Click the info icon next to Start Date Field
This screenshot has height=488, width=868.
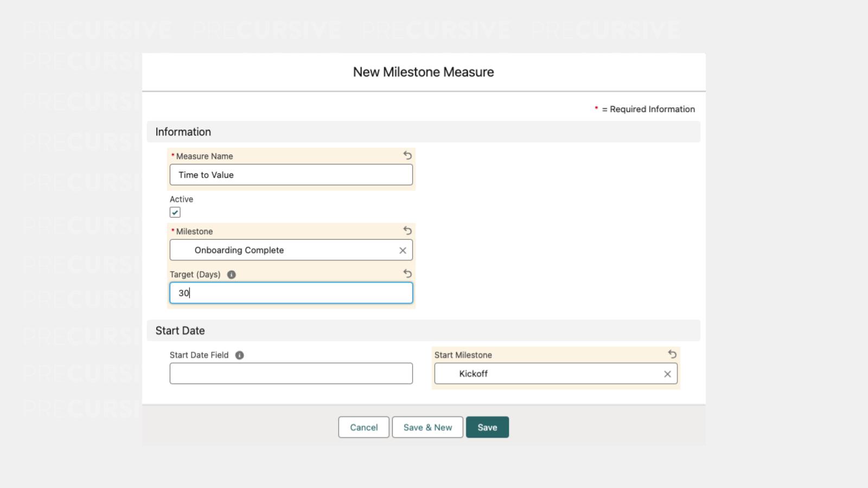pyautogui.click(x=239, y=355)
